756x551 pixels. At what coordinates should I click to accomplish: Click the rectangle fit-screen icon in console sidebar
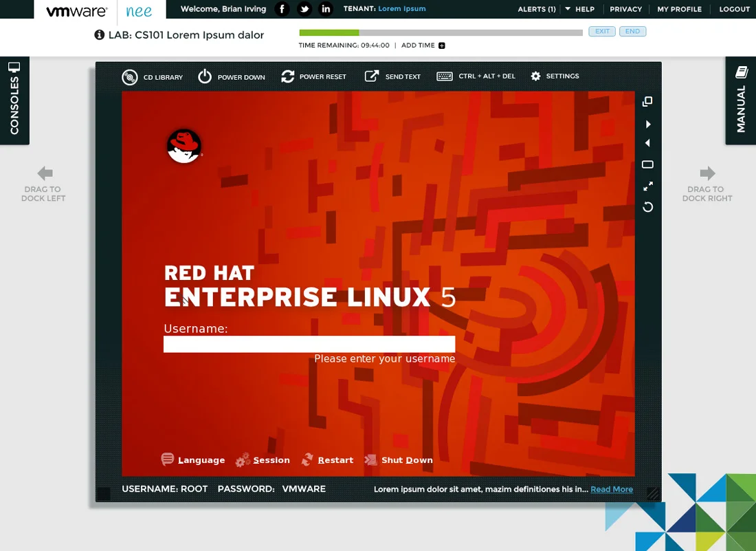647,164
